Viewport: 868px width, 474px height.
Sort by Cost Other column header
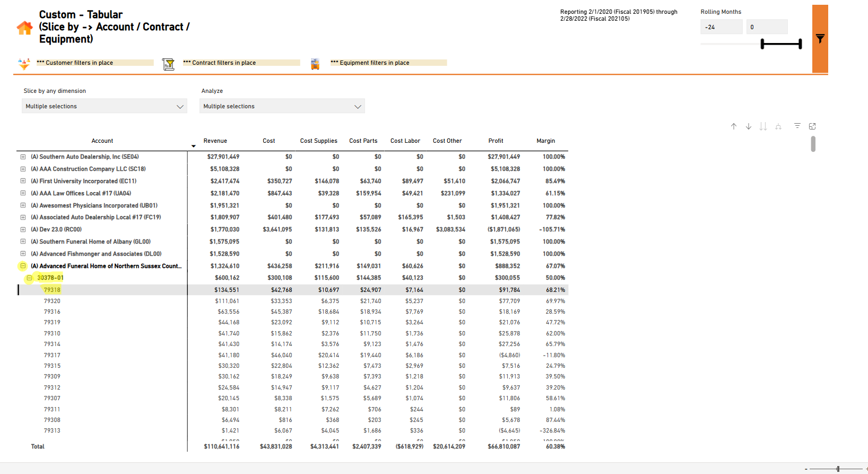tap(447, 141)
